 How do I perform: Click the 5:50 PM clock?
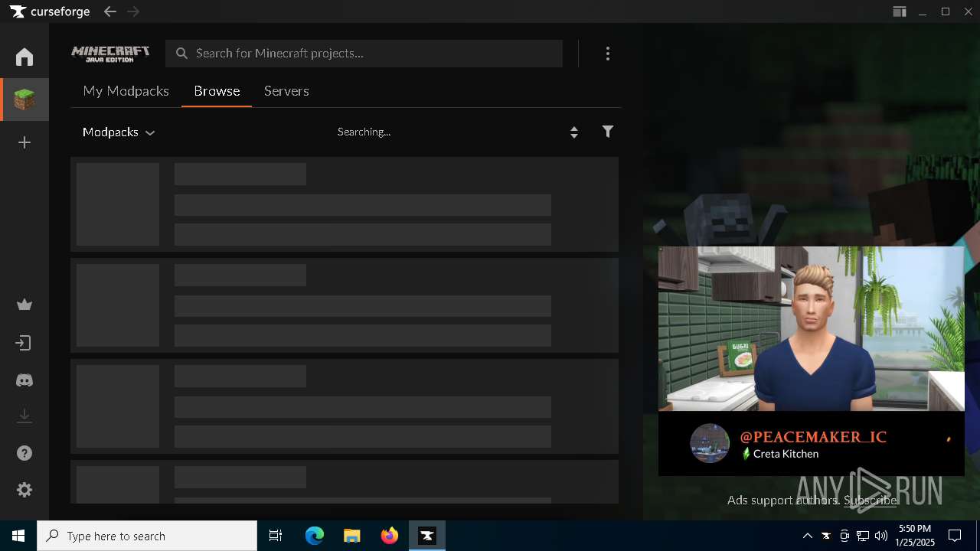(915, 529)
